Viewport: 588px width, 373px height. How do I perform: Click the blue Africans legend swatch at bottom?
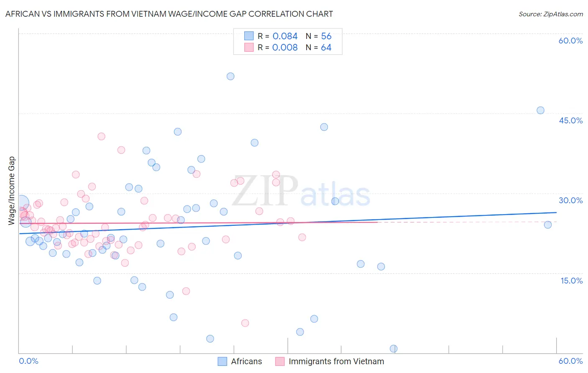[x=222, y=361]
